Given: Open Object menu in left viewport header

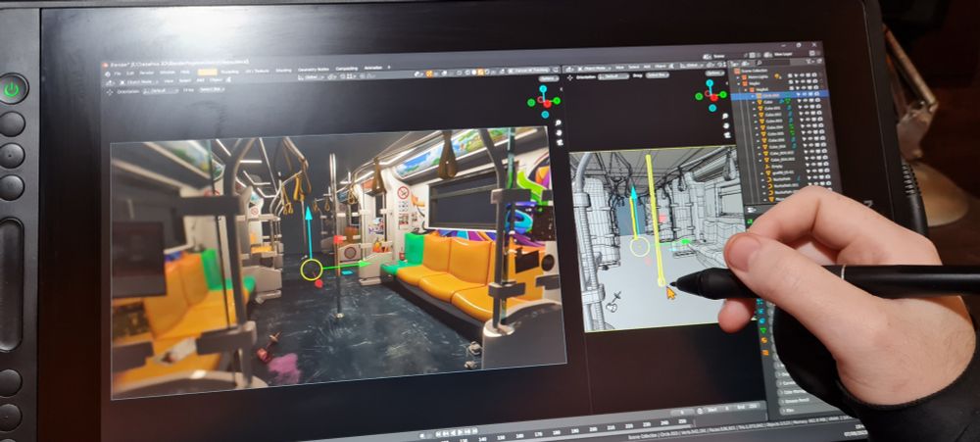Looking at the screenshot, I should pos(216,80).
